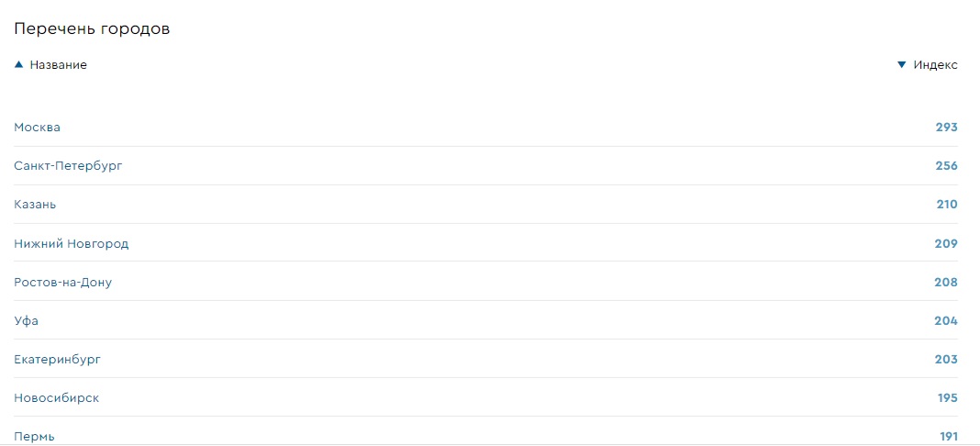Click the index value 195
Viewport: 980px width, 446px height.
coord(946,398)
